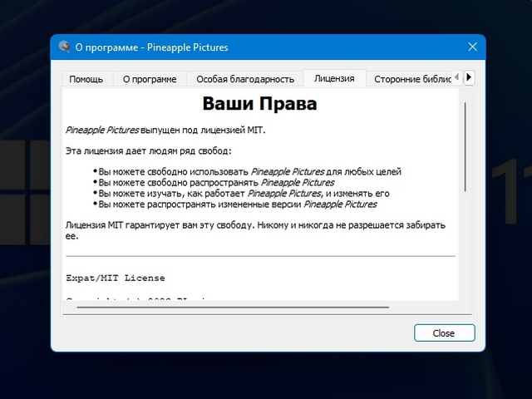Close the window via title bar X
Viewport: 532px width, 399px height.
pos(472,47)
